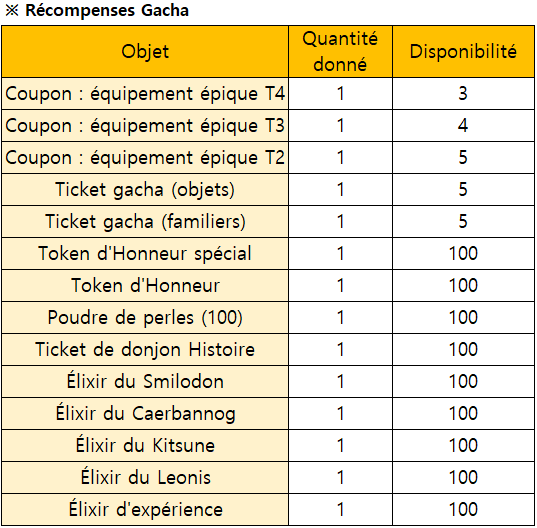The height and width of the screenshot is (528, 537).
Task: Select the Élixir du Caerbannog cell
Action: [x=145, y=413]
